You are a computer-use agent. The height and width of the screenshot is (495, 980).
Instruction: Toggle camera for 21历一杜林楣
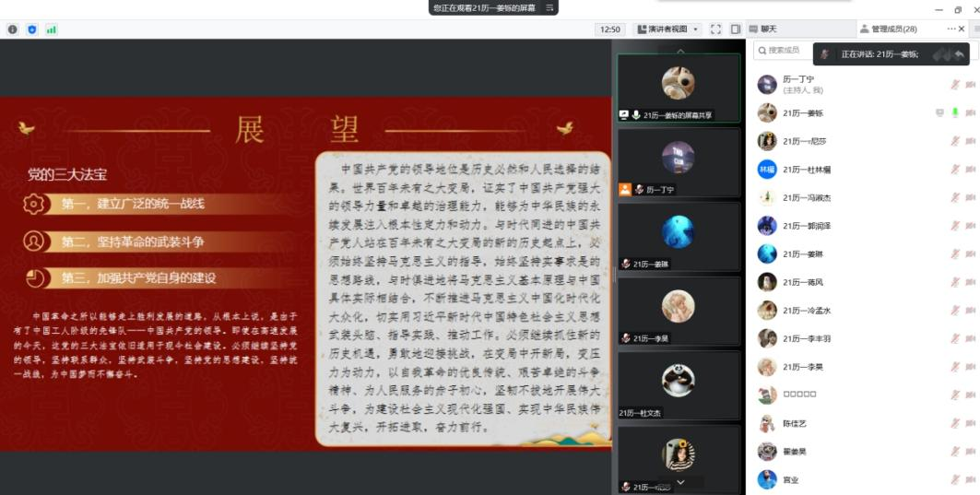click(x=970, y=170)
